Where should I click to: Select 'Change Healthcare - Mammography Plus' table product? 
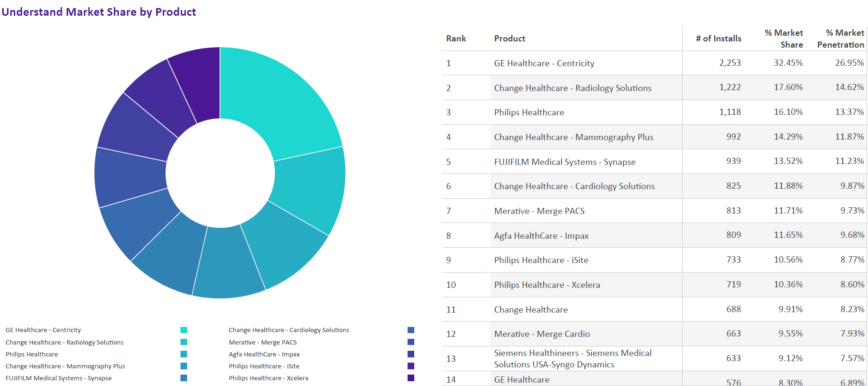click(x=574, y=137)
